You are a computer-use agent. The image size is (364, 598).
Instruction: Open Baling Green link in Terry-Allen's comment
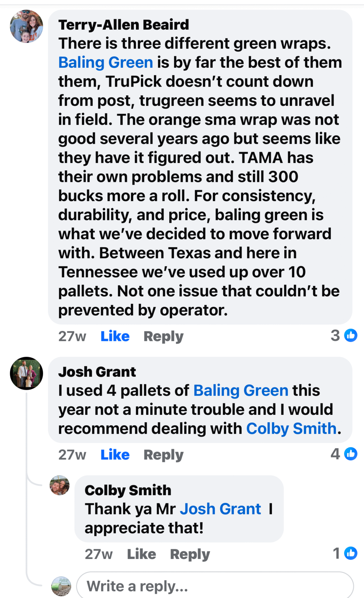click(x=106, y=62)
